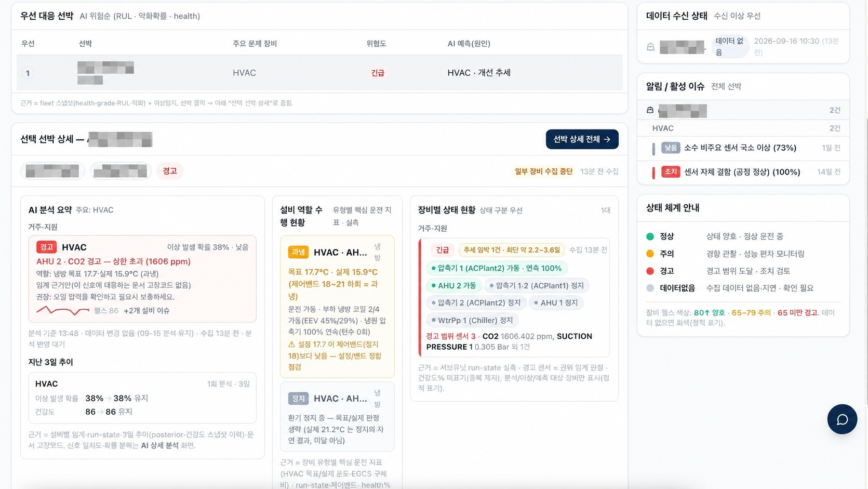868x489 pixels.
Task: Select priority row 1 HVAC vessel
Action: pos(319,73)
